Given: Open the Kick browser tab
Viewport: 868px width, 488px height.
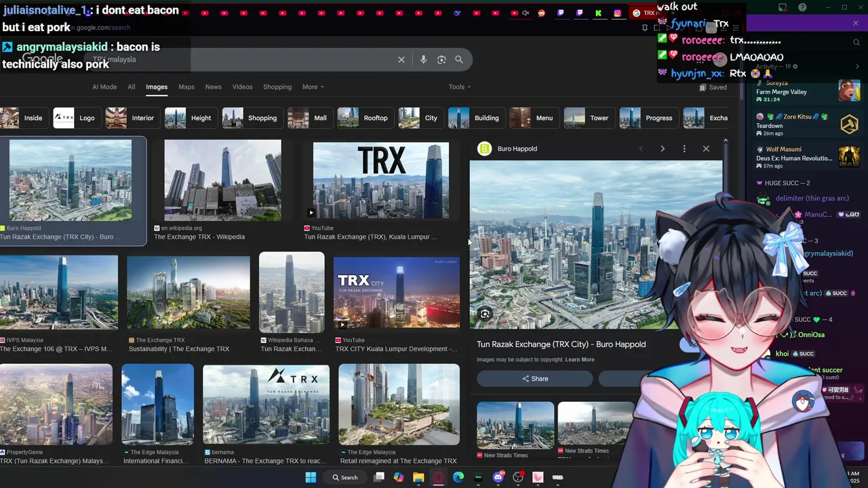Looking at the screenshot, I should point(598,13).
